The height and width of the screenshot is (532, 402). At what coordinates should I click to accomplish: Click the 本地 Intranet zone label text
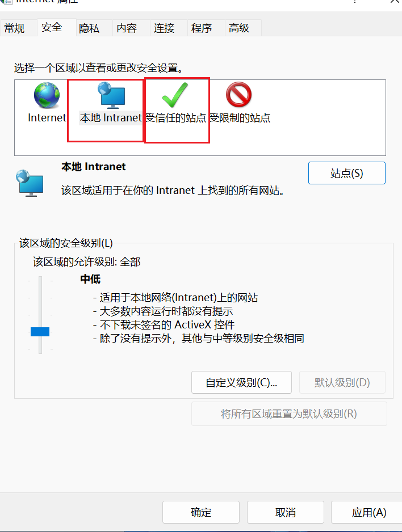(111, 118)
